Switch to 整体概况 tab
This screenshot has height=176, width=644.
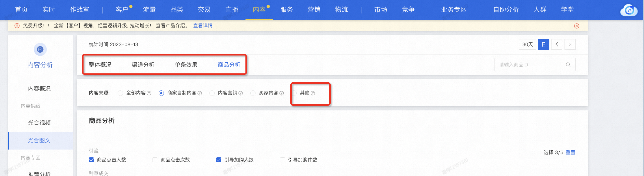click(100, 65)
